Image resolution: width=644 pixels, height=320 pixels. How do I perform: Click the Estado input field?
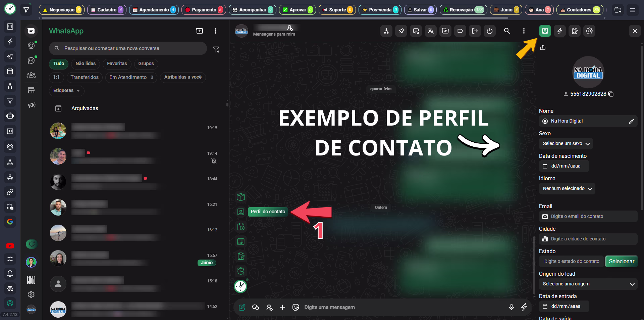click(x=572, y=262)
